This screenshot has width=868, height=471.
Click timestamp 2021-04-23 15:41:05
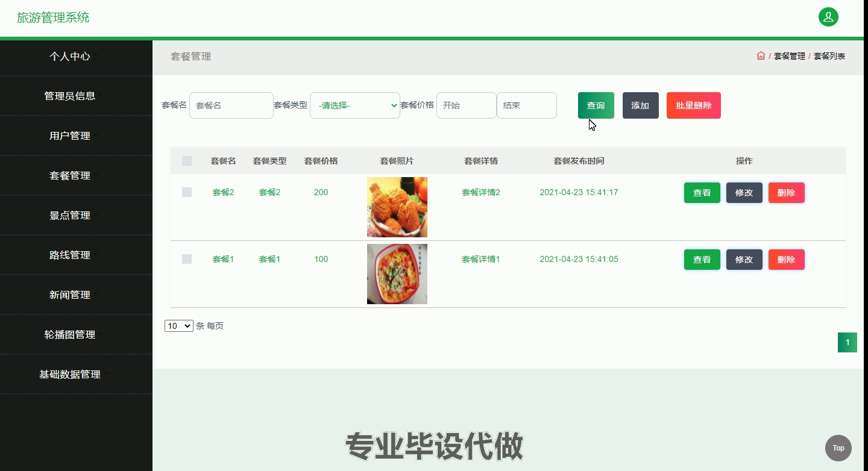[579, 259]
